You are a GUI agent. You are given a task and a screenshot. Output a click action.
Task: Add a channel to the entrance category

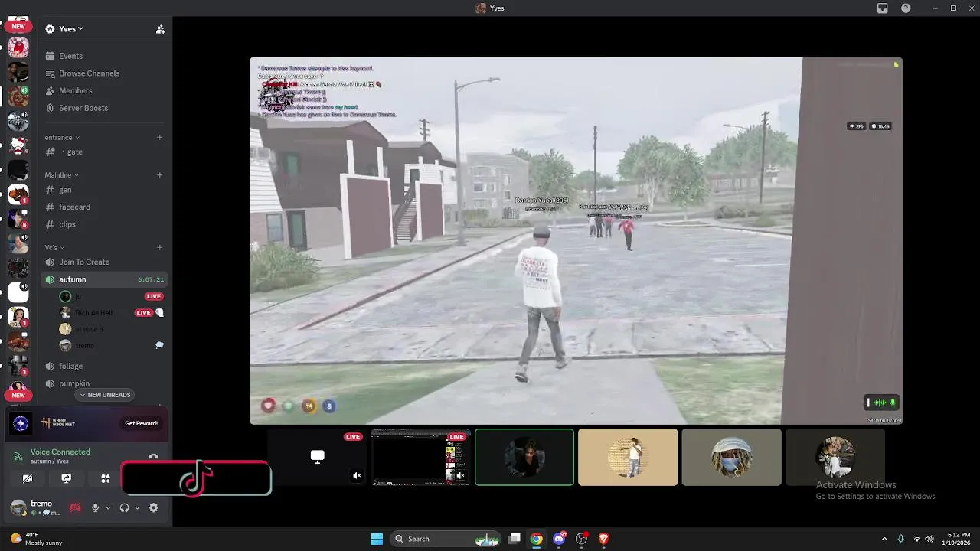[159, 138]
